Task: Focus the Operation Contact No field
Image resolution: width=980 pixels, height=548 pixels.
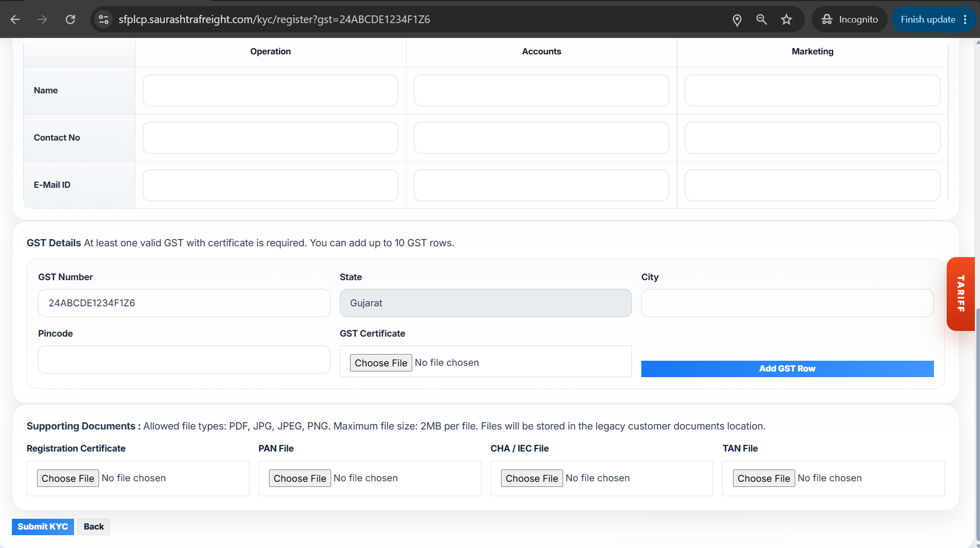Action: [271, 138]
